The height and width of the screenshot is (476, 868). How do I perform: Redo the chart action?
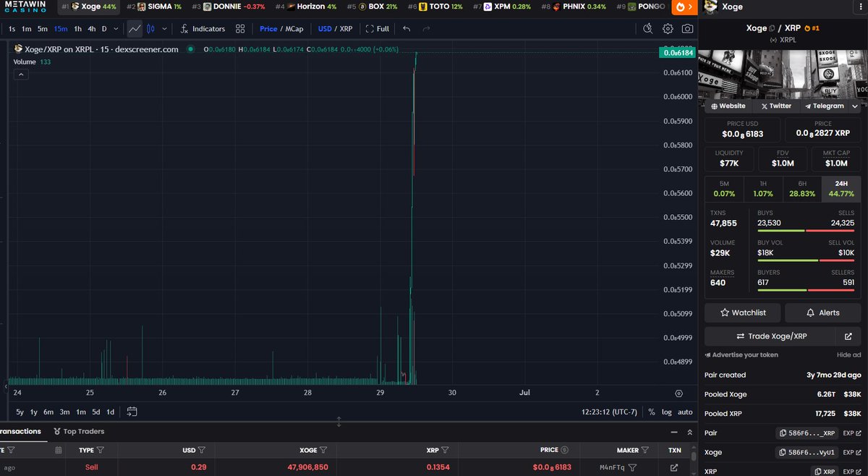point(426,29)
